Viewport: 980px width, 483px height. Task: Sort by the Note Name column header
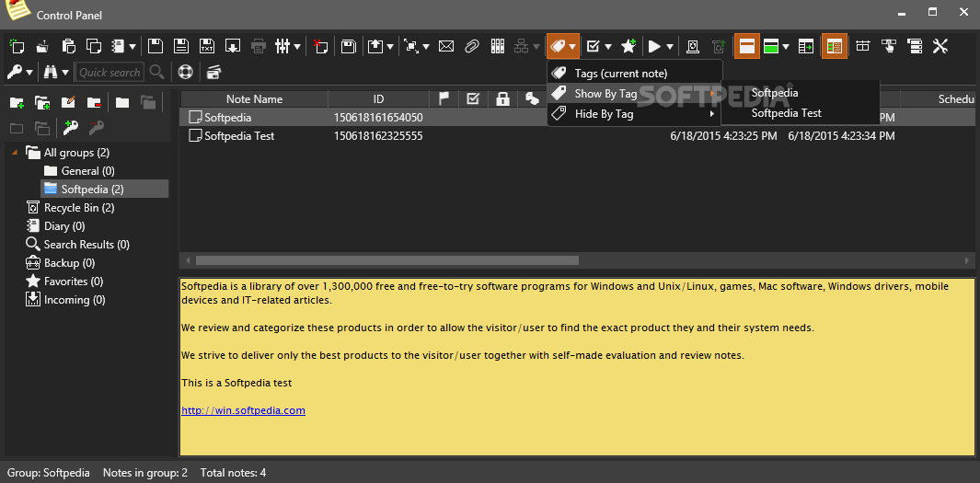(254, 98)
